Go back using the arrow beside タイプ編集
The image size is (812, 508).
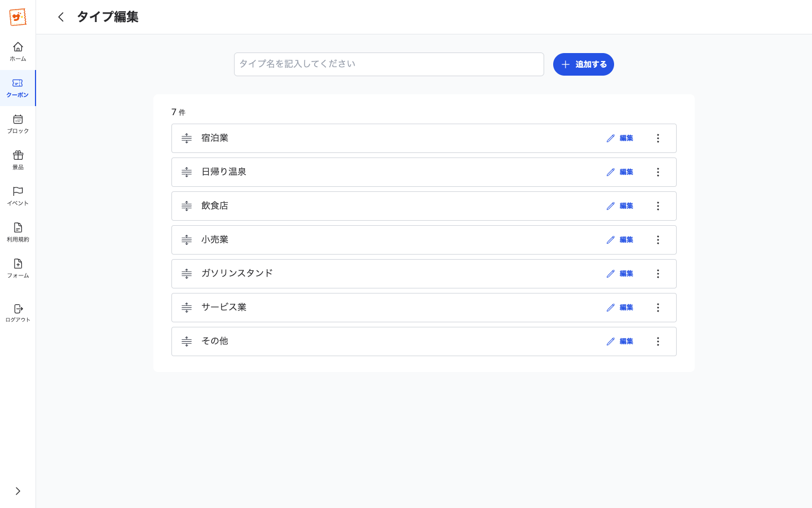pyautogui.click(x=61, y=17)
